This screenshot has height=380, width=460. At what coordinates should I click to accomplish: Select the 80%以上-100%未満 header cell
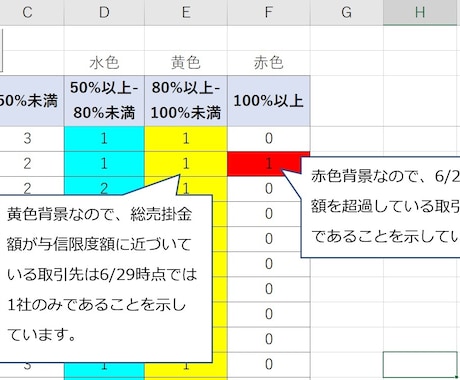point(186,101)
